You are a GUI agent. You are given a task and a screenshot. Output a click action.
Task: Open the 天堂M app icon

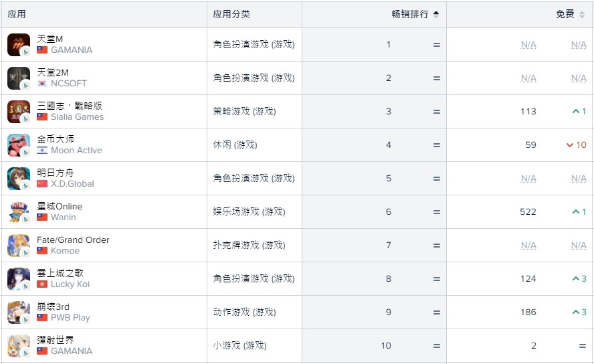(x=19, y=45)
